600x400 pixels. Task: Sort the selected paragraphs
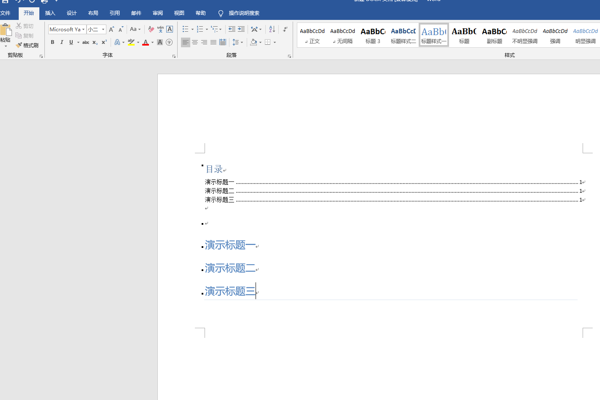[272, 29]
